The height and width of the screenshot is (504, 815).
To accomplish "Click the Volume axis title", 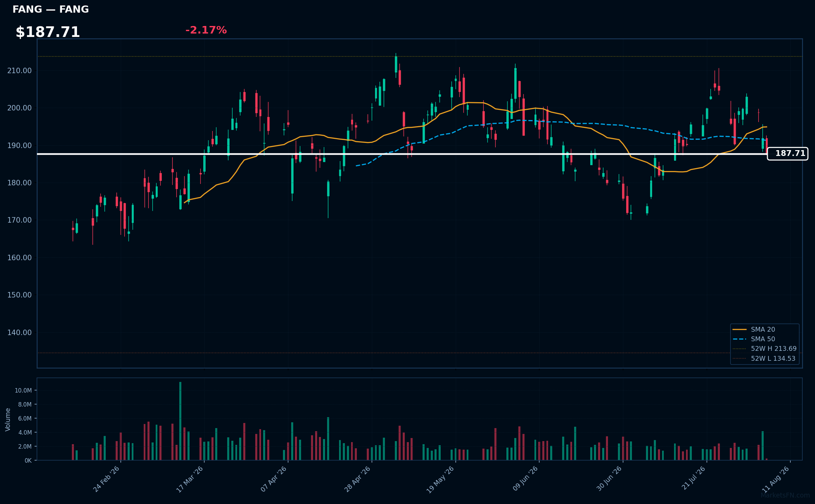I will tap(8, 420).
